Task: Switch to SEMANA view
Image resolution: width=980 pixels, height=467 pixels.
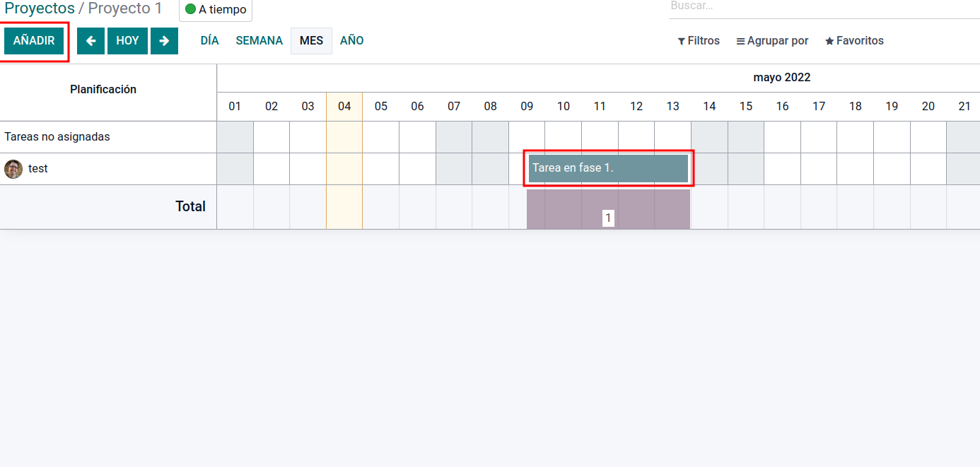Action: [259, 41]
